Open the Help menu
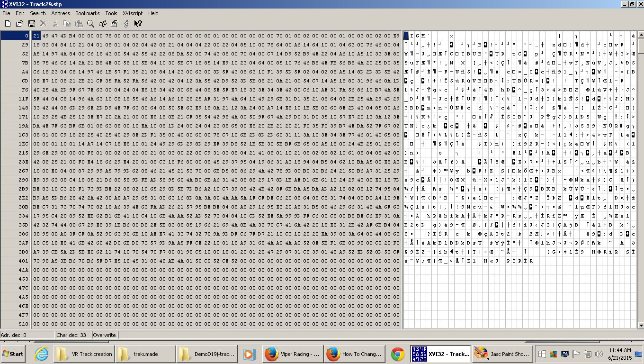The height and width of the screenshot is (364, 644). (x=153, y=13)
